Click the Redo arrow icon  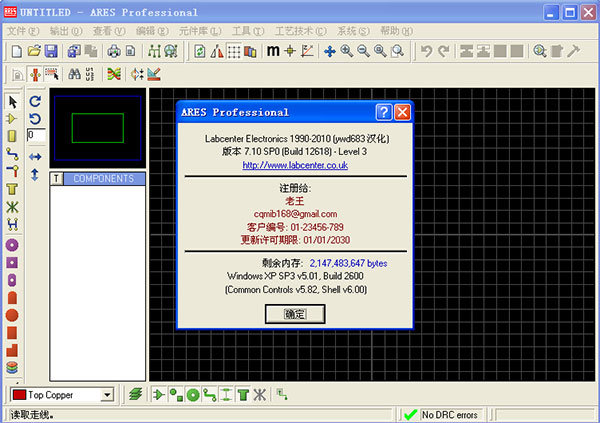pyautogui.click(x=443, y=51)
